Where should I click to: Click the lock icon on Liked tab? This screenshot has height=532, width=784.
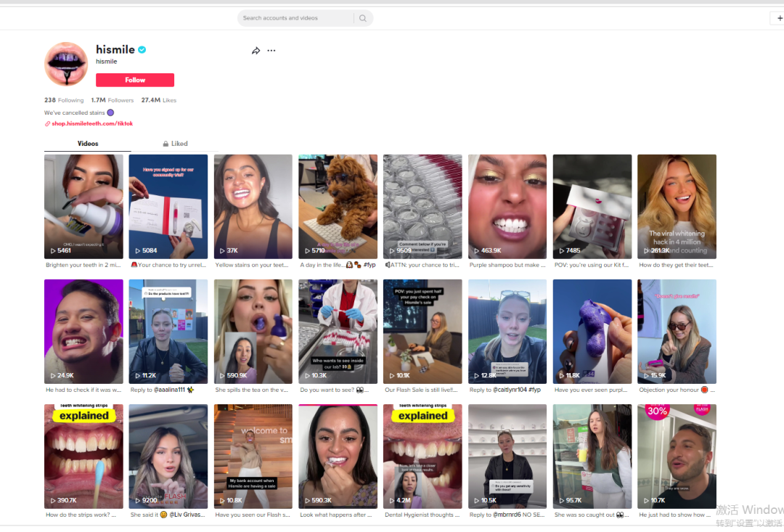166,144
